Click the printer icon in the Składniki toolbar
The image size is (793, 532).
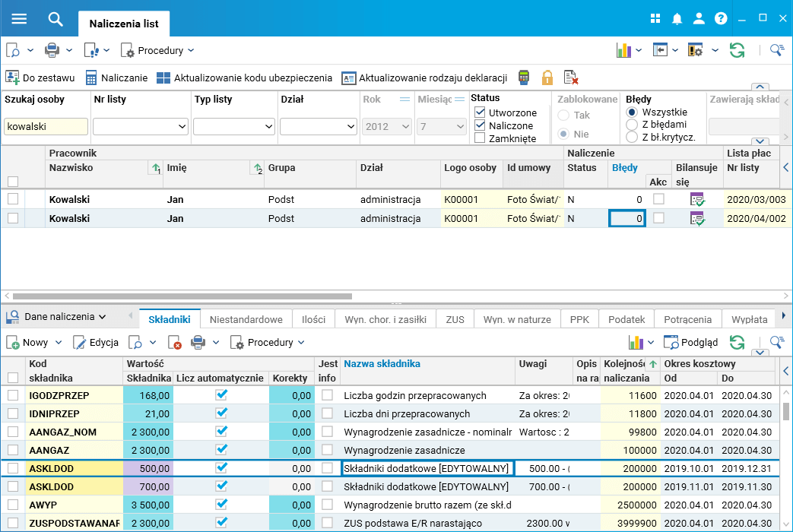coord(198,342)
